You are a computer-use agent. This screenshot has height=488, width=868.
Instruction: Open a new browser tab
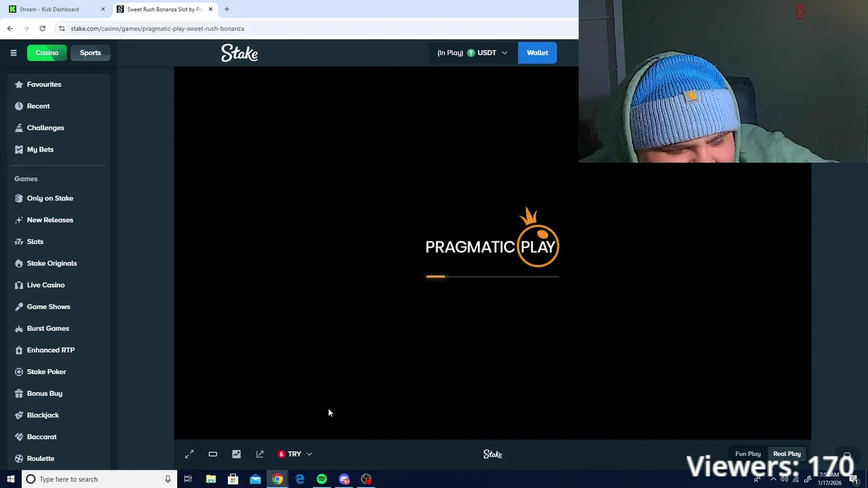[x=226, y=9]
